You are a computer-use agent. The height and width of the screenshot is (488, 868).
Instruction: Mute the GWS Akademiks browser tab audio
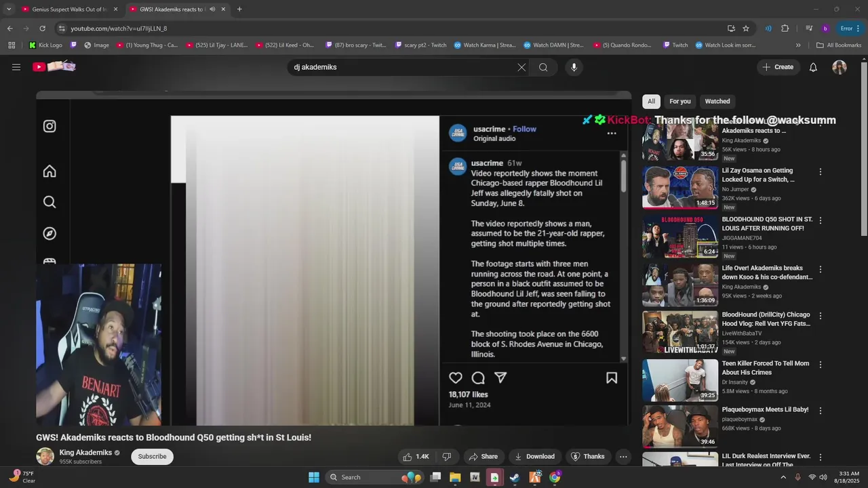pyautogui.click(x=213, y=9)
